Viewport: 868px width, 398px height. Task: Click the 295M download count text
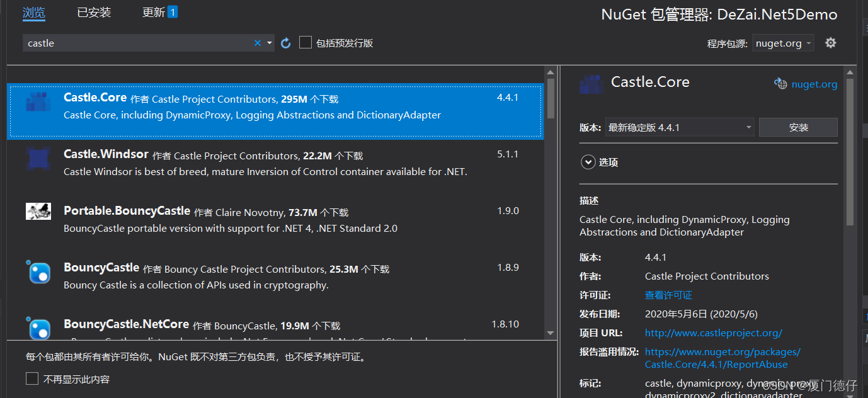tap(294, 99)
